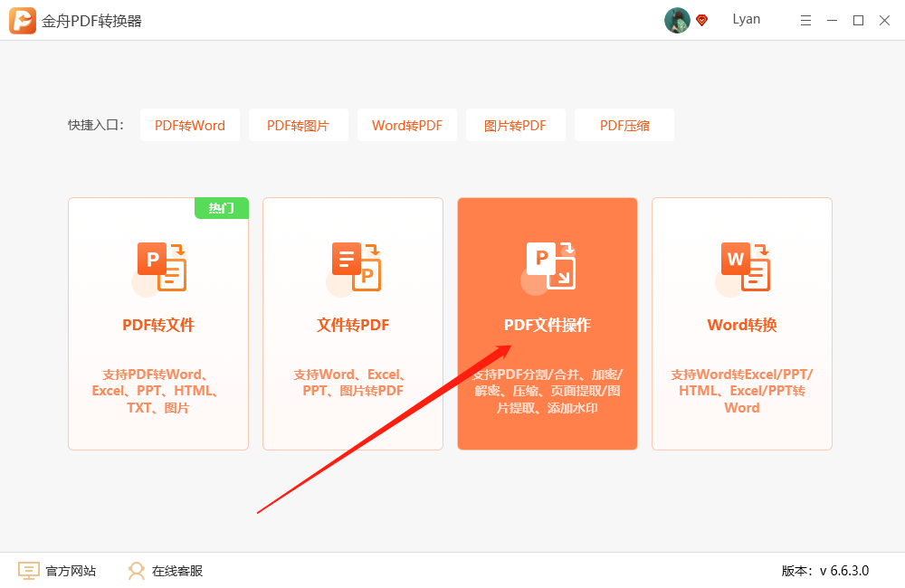Open Lyan's profile avatar picture
This screenshot has width=905, height=588.
[x=677, y=19]
